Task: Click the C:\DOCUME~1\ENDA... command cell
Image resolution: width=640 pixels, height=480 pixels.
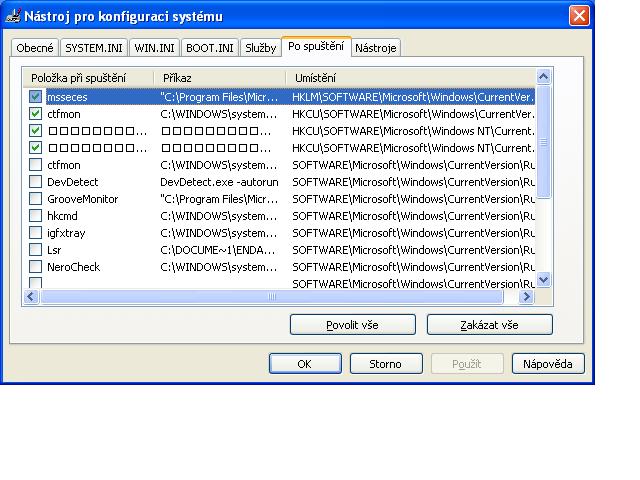Action: [x=218, y=250]
